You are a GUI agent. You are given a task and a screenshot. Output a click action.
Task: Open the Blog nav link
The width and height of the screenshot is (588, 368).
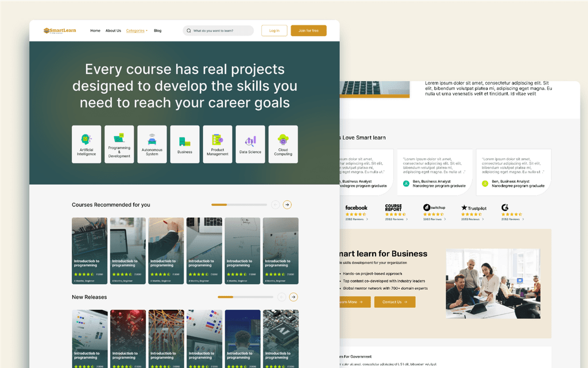[158, 31]
